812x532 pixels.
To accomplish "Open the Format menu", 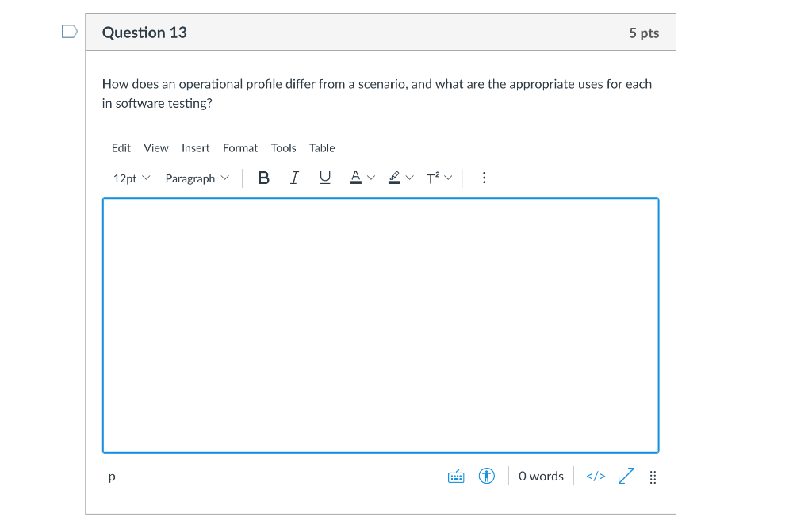I will [x=240, y=148].
